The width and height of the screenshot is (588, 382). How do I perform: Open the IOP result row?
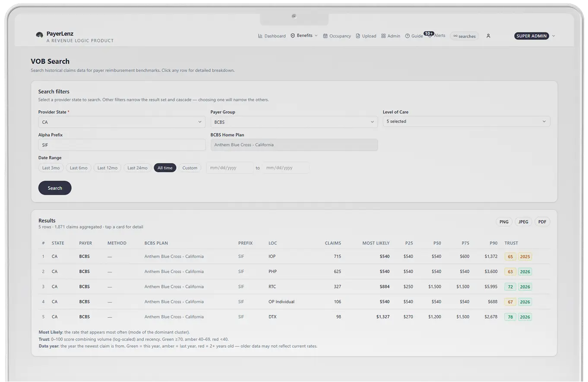pyautogui.click(x=294, y=256)
